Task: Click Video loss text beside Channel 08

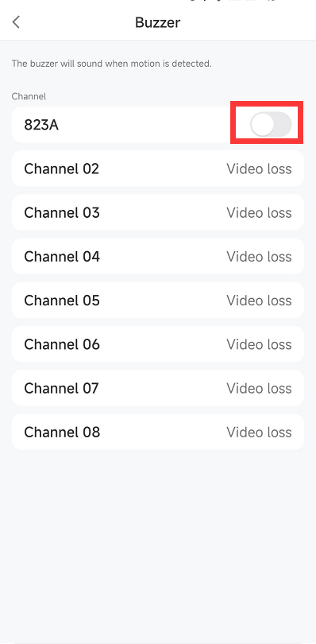Action: [x=259, y=433]
